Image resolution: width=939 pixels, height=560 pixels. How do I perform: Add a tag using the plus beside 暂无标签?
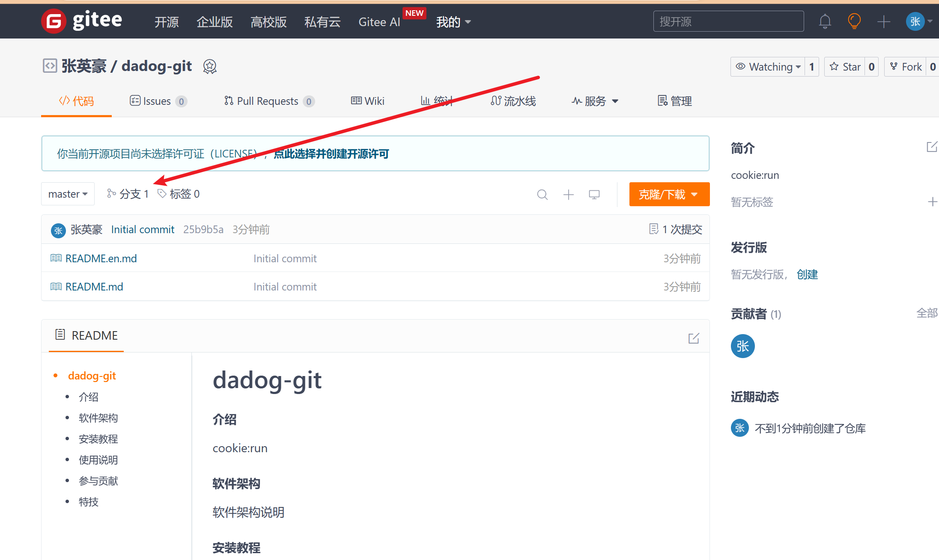click(932, 202)
